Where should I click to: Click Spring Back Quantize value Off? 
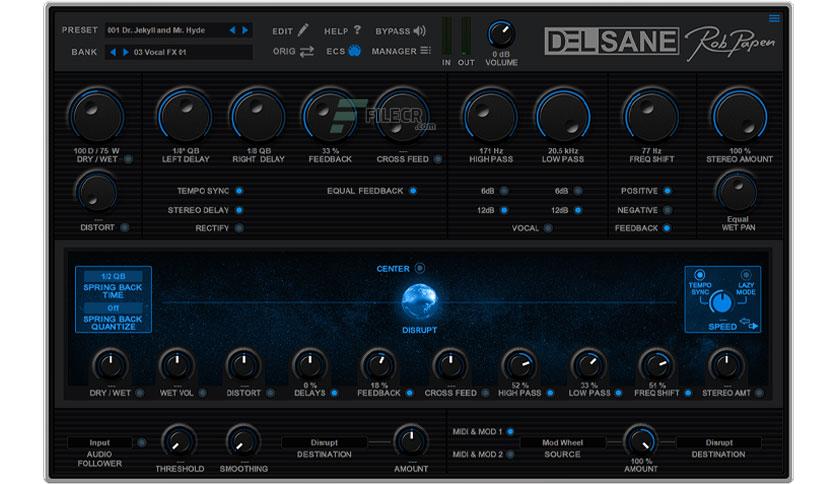(113, 308)
